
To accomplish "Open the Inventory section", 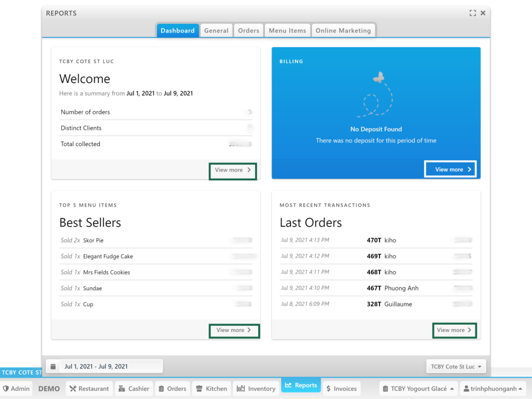I will [x=256, y=389].
